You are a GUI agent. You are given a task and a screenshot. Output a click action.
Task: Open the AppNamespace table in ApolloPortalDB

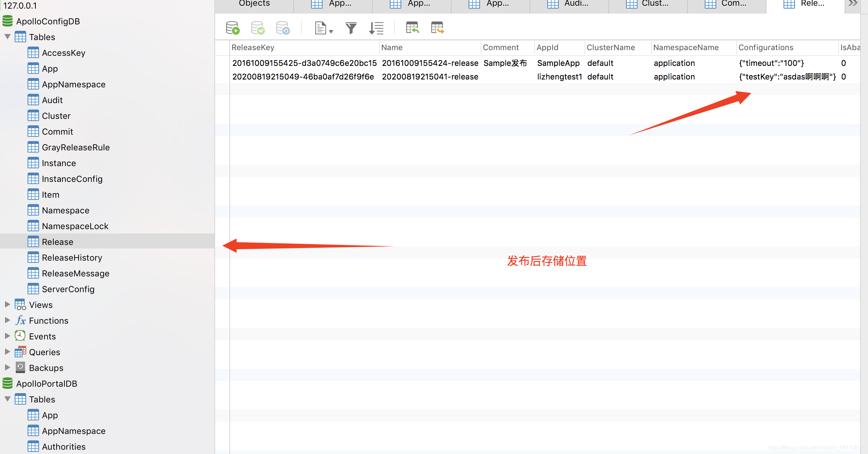[73, 431]
